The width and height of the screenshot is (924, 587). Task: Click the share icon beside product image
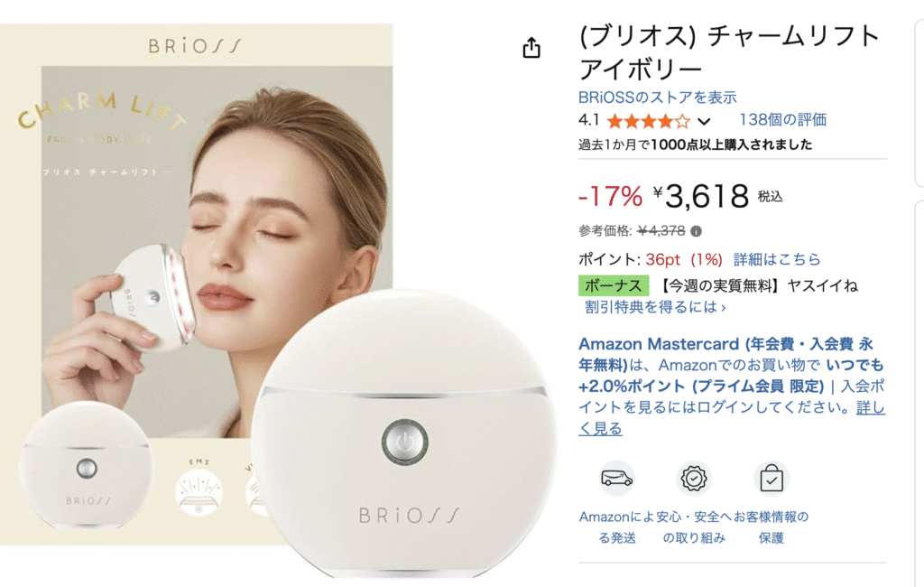pos(531,47)
